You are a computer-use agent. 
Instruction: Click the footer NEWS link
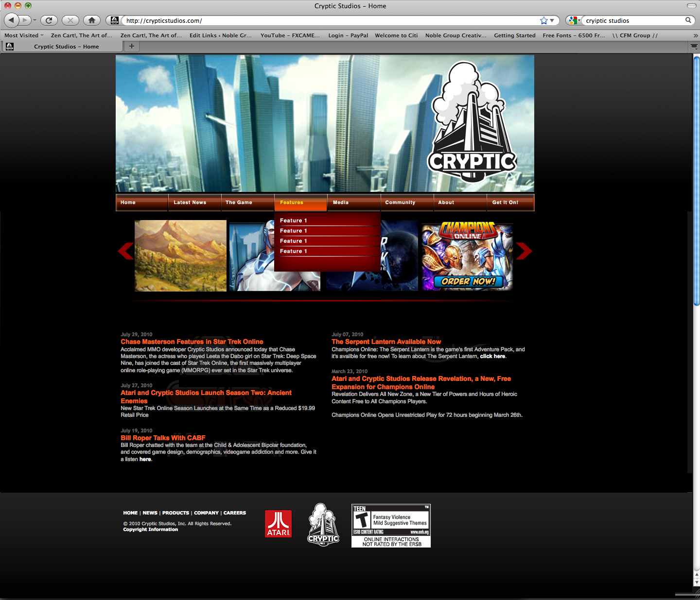pos(150,513)
